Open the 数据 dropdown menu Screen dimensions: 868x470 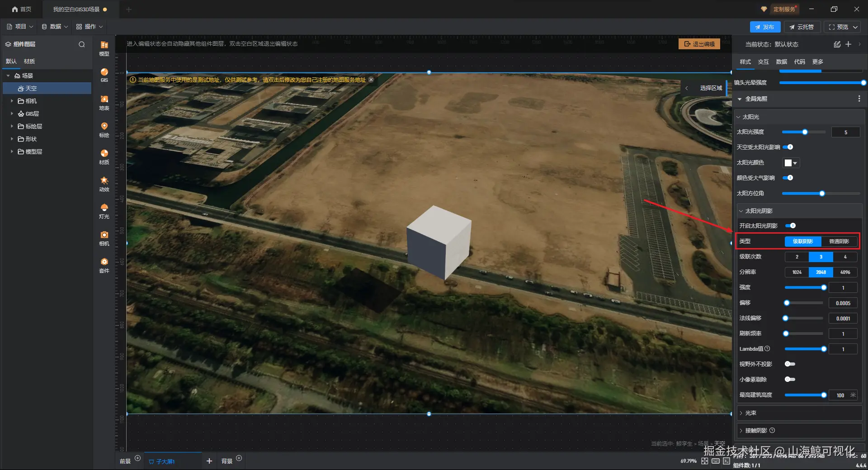coord(55,27)
